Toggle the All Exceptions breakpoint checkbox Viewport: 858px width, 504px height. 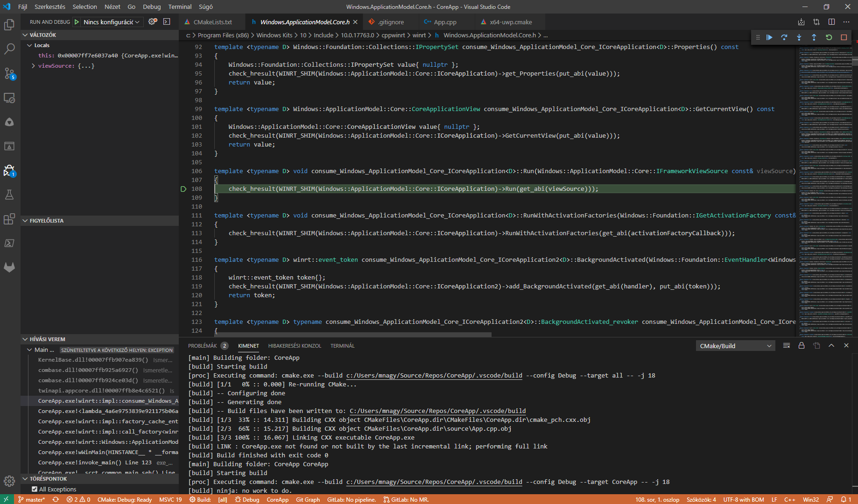click(x=35, y=489)
